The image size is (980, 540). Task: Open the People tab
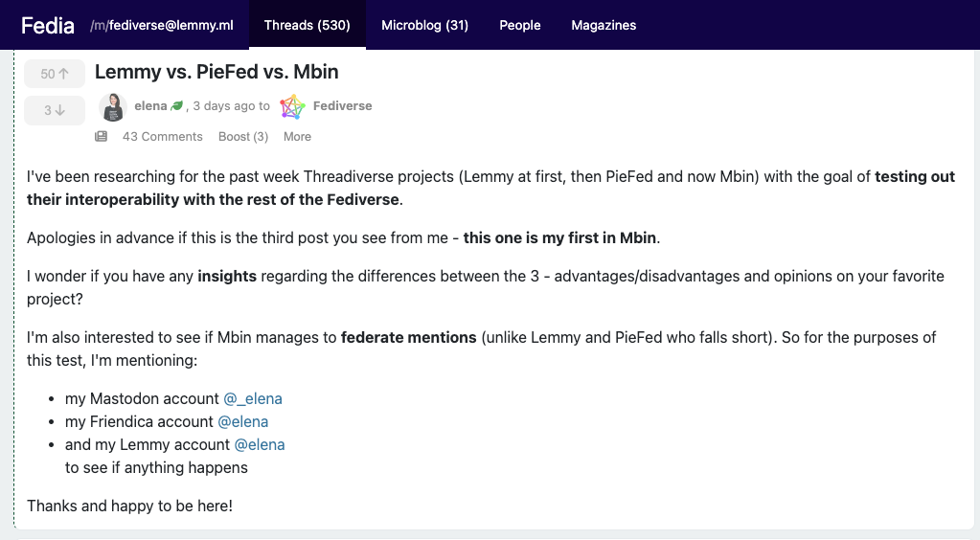tap(520, 25)
